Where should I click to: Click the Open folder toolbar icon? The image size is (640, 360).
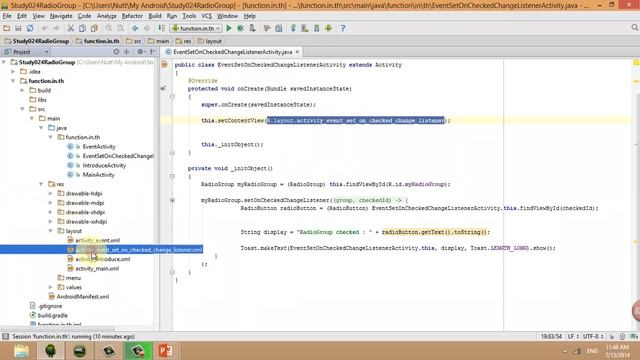point(6,28)
